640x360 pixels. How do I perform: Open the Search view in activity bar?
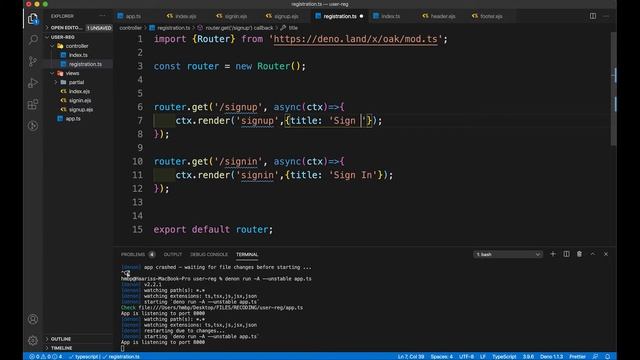click(x=33, y=40)
